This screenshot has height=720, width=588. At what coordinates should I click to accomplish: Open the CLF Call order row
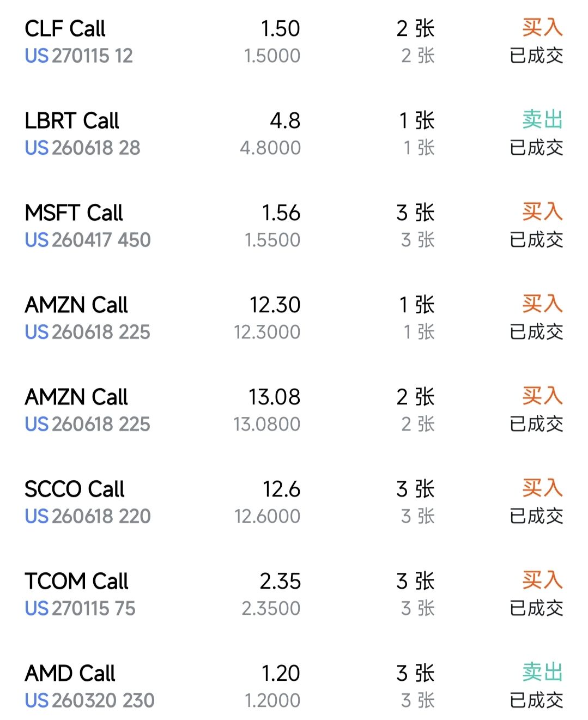coord(65,29)
